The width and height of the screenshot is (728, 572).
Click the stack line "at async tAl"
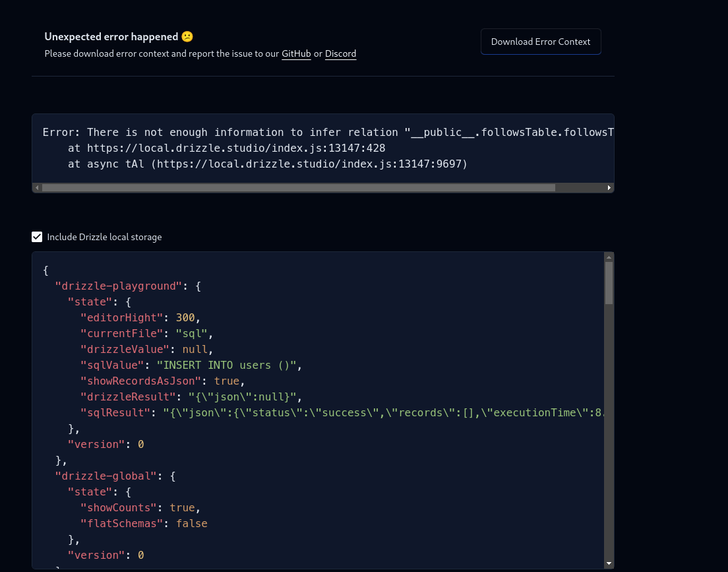268,164
